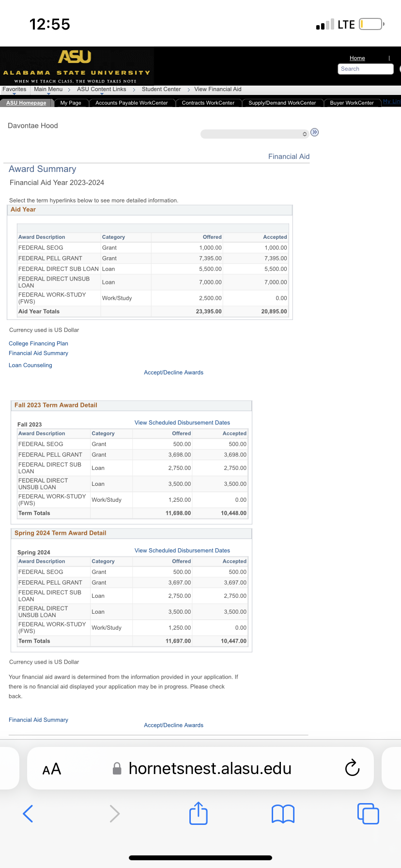Open the College Financing Plan link
Viewport: 401px width, 868px height.
[38, 343]
